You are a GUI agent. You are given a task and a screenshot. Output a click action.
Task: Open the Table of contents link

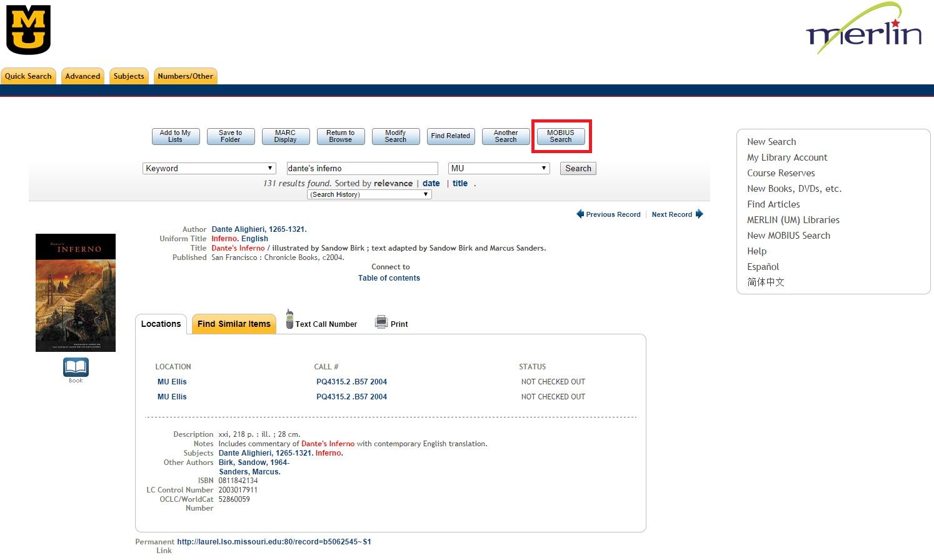(389, 278)
